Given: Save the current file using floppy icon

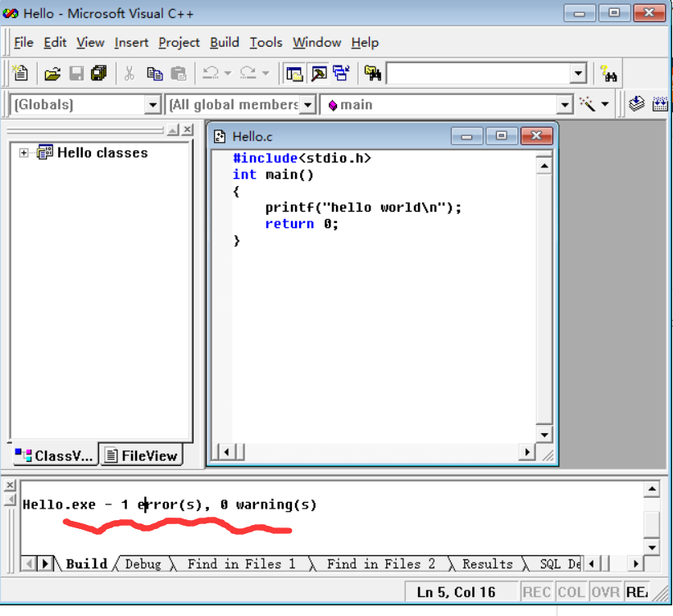Looking at the screenshot, I should (x=76, y=74).
